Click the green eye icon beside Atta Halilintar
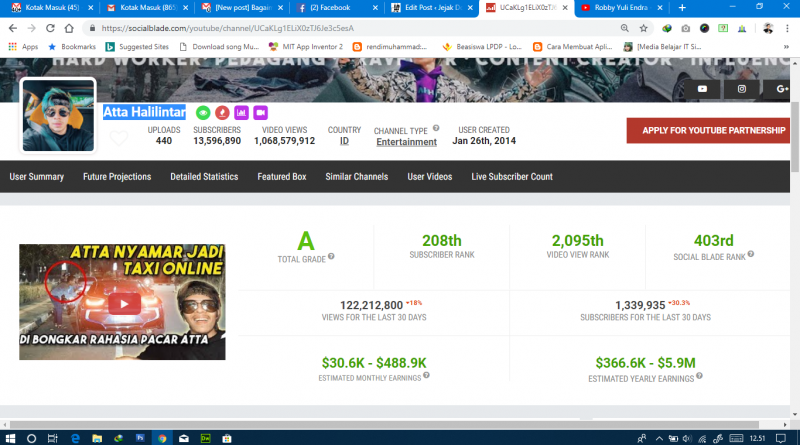This screenshot has width=800, height=445. point(203,113)
